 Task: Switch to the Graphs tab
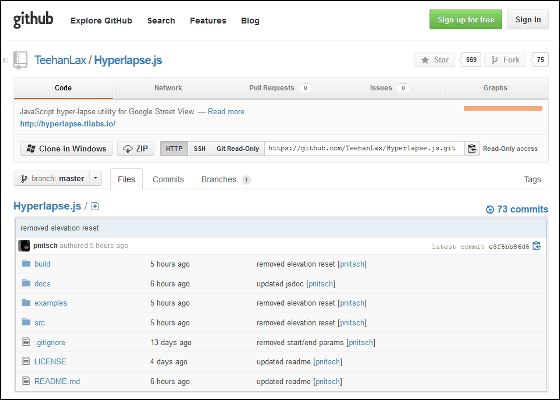point(495,88)
